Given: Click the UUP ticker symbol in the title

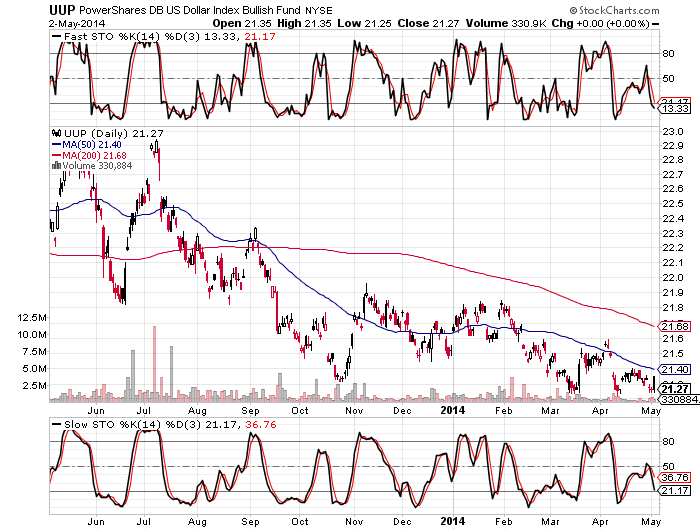Looking at the screenshot, I should [x=62, y=10].
